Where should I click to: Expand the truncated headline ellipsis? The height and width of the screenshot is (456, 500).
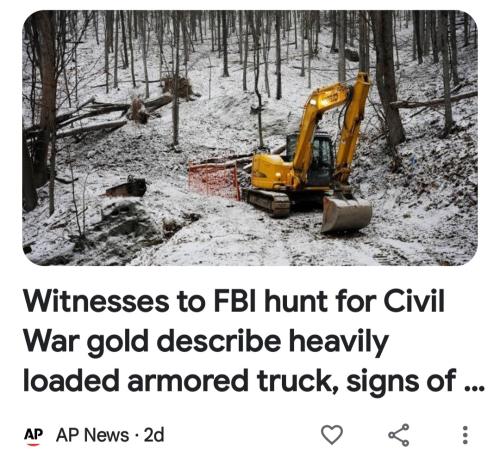tap(474, 387)
